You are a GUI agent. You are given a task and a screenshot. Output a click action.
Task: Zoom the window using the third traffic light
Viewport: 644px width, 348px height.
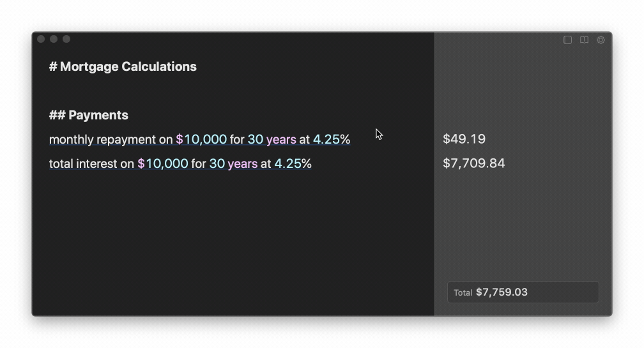tap(66, 39)
